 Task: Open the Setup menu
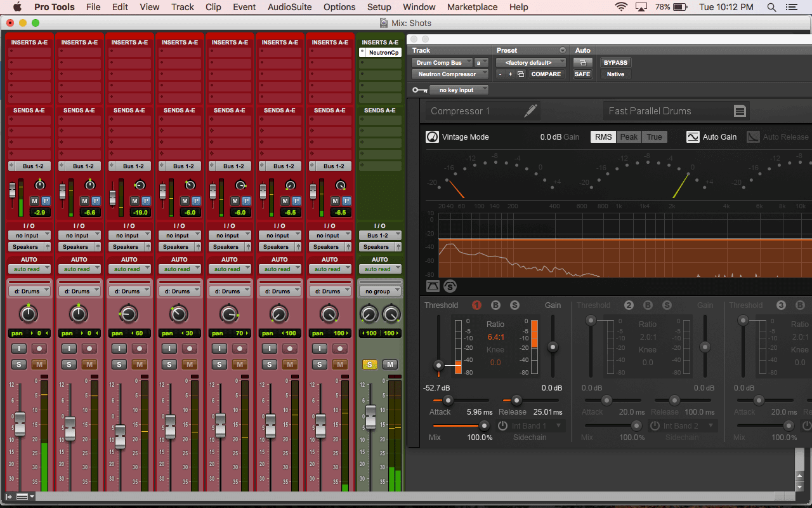click(x=379, y=7)
